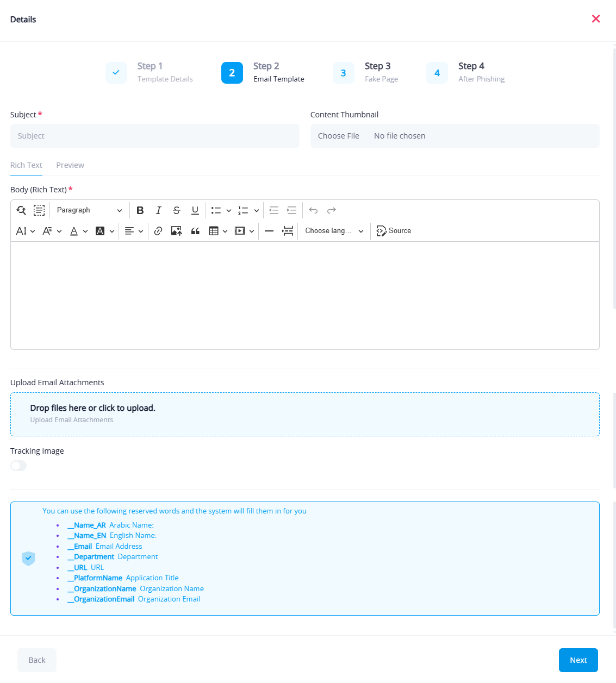Open the text alignment dropdown

click(134, 231)
